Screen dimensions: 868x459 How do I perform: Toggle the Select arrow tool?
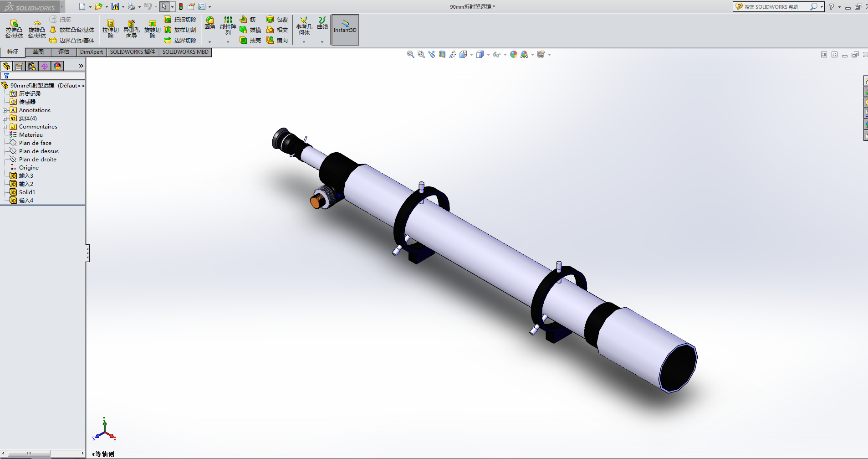[x=164, y=6]
